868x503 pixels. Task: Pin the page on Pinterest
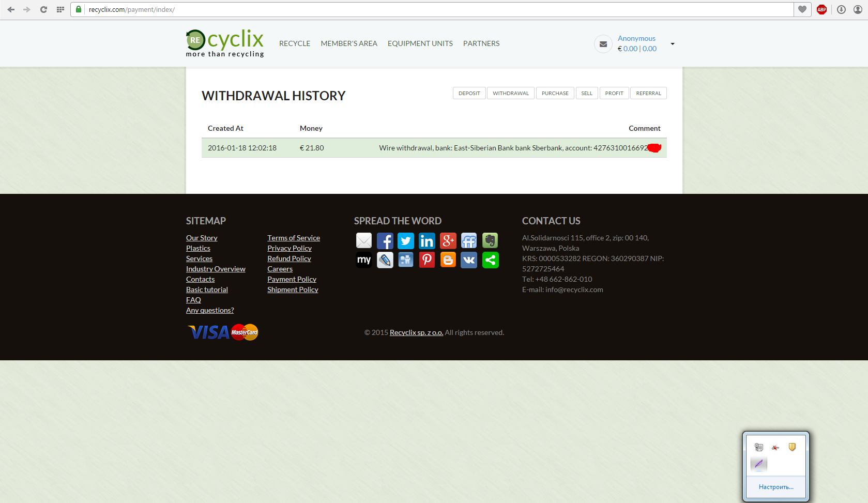pos(427,260)
